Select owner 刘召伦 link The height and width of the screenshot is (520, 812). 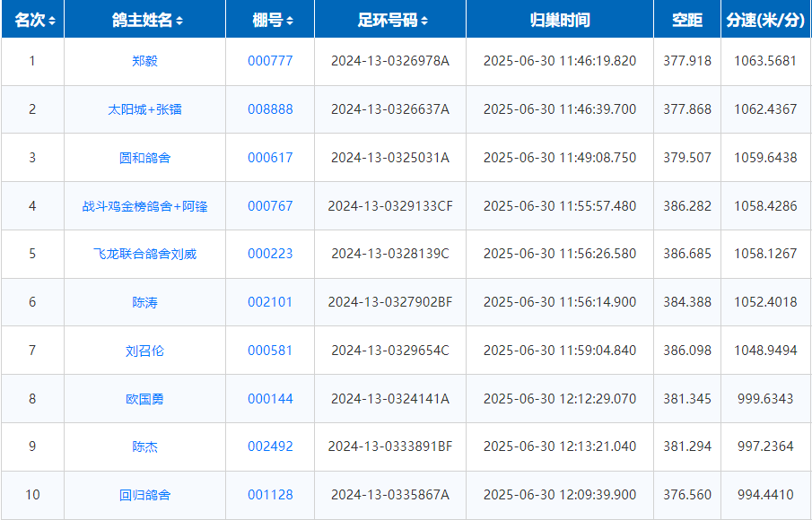[144, 351]
